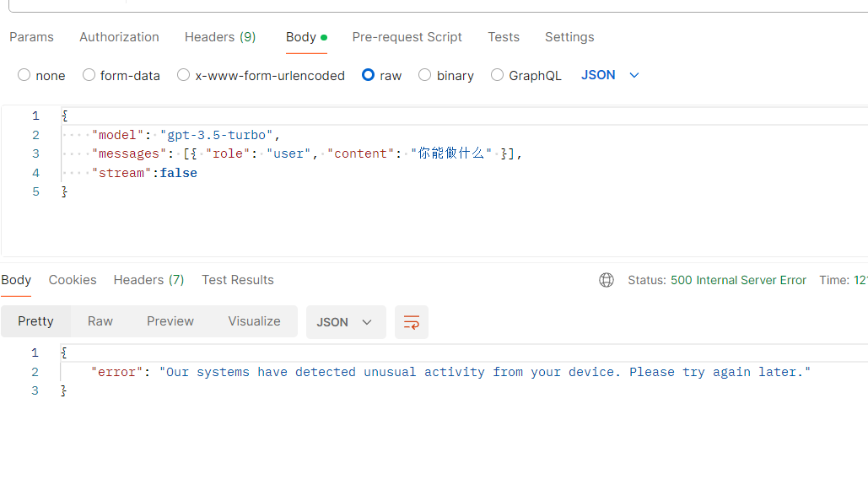Switch to the Authorization tab

(x=119, y=37)
